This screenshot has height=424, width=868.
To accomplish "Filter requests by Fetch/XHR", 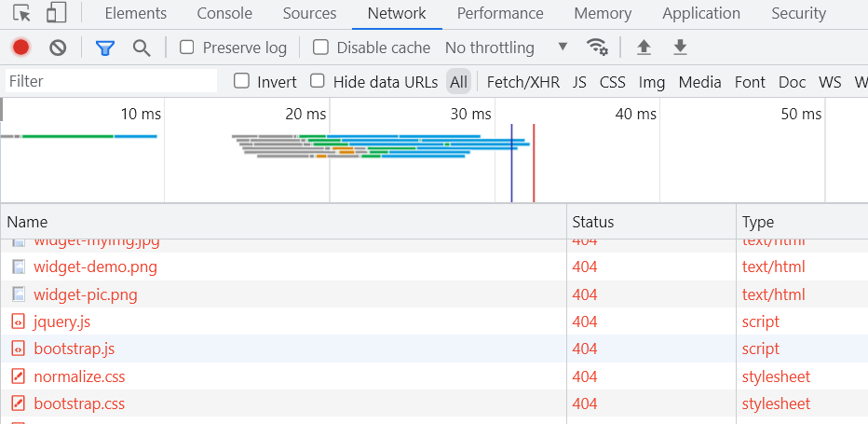I will pos(523,82).
